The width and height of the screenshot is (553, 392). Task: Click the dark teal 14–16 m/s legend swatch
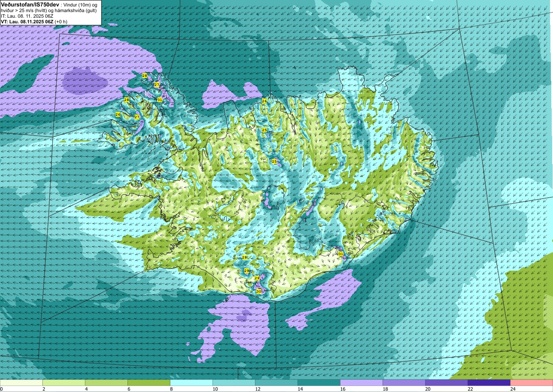[319, 383]
